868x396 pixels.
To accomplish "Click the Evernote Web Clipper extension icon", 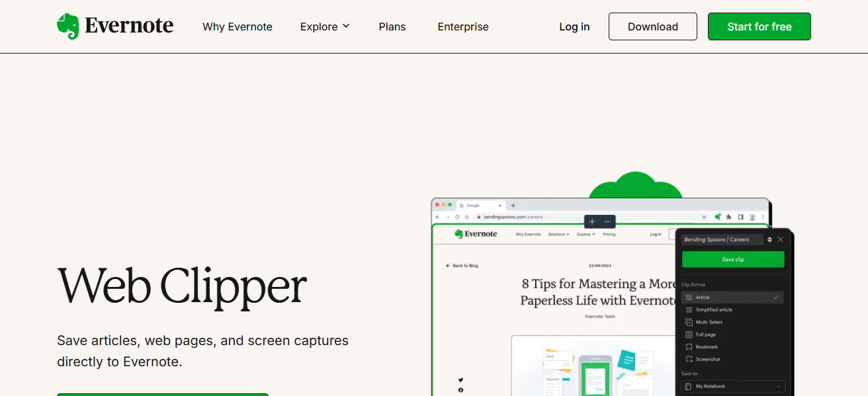I will [717, 217].
